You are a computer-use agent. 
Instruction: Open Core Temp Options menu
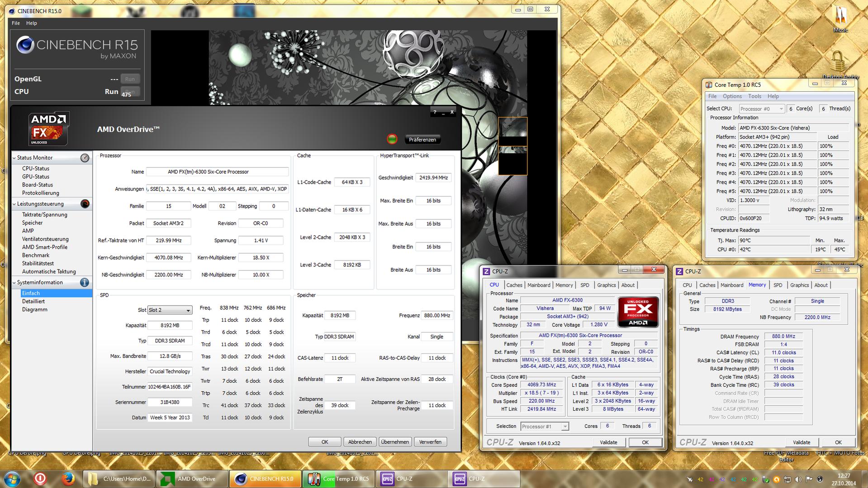point(732,96)
